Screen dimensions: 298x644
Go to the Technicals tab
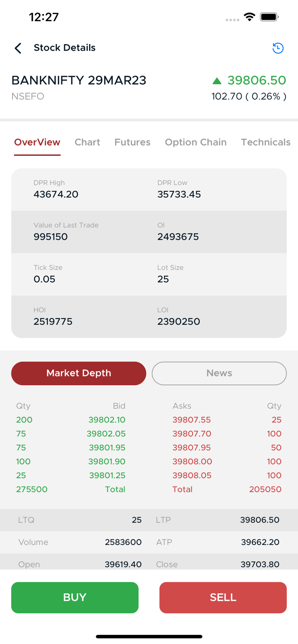(265, 142)
